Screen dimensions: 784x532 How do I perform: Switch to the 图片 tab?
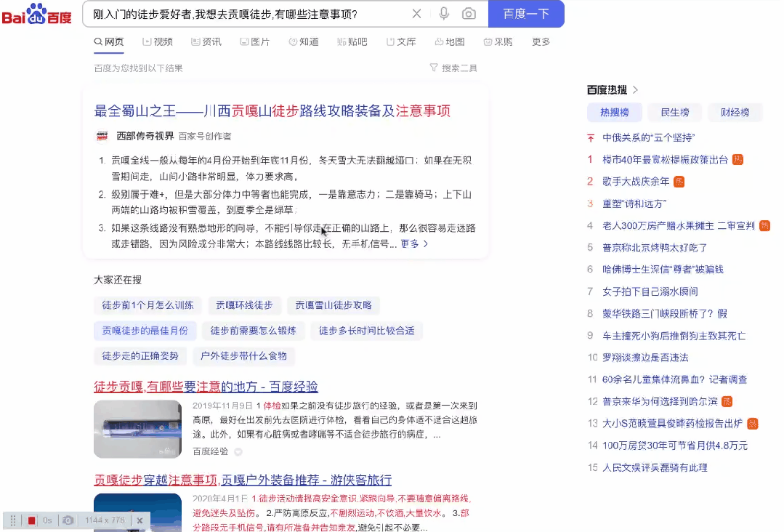(254, 42)
